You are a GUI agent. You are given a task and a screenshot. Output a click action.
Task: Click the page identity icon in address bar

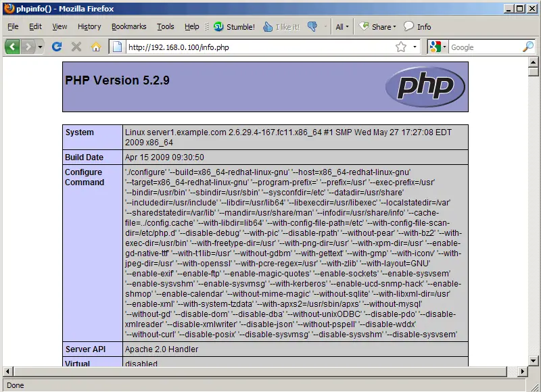tap(117, 47)
